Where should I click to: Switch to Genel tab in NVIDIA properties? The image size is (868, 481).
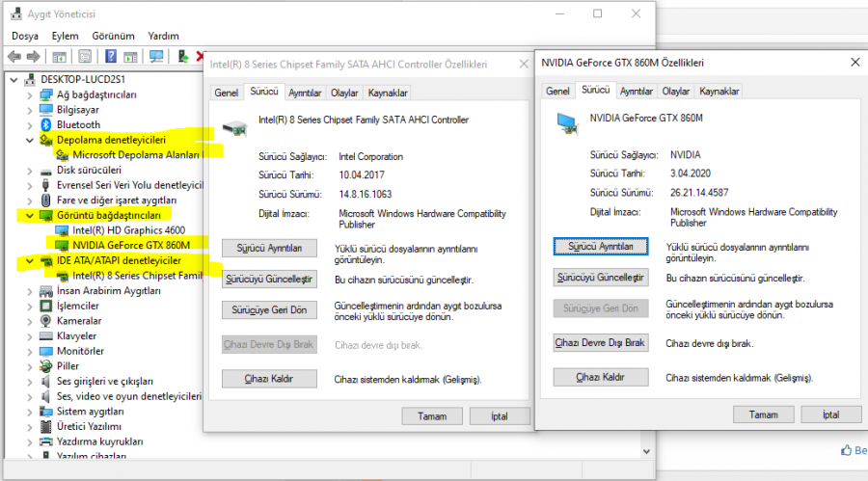(x=557, y=92)
